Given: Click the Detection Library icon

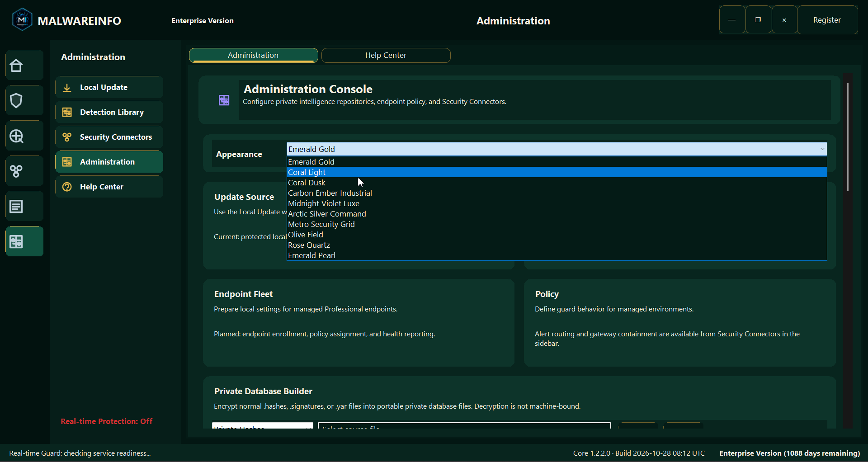Looking at the screenshot, I should 67,113.
